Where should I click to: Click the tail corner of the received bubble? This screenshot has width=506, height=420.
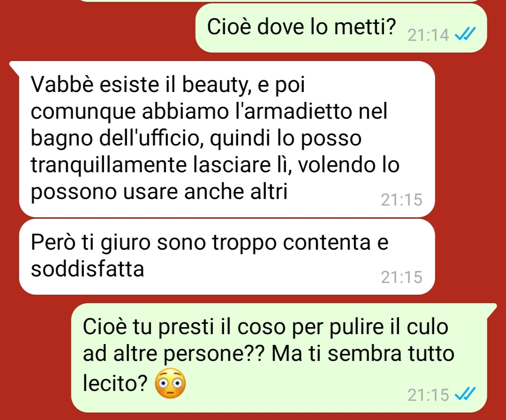click(x=15, y=66)
